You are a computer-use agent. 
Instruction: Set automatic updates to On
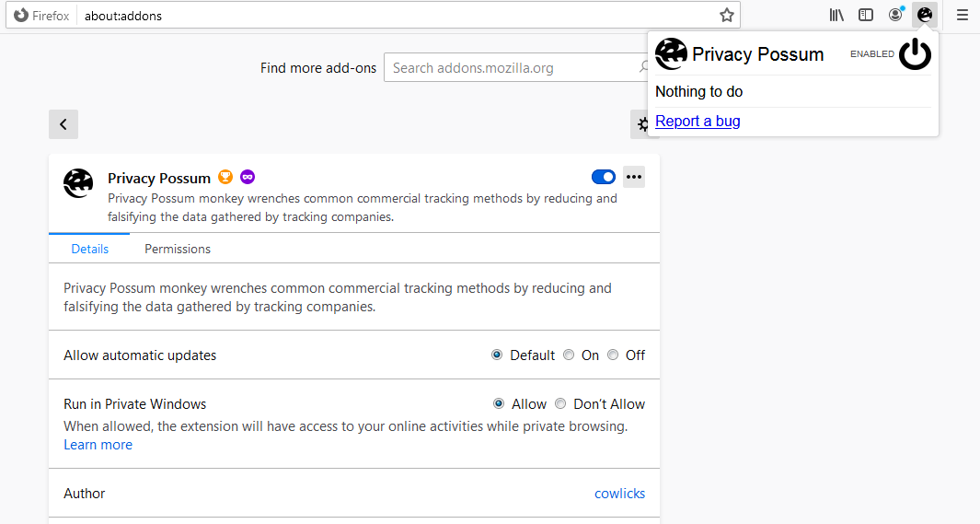pyautogui.click(x=569, y=355)
